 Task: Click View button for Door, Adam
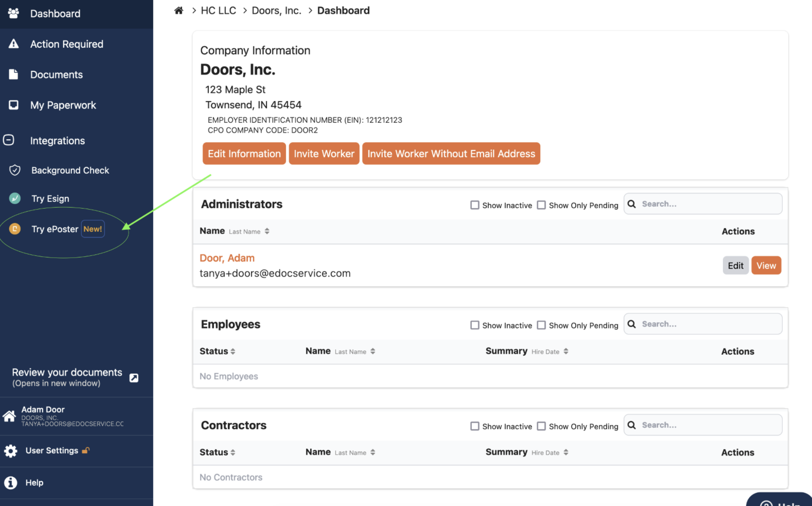766,265
